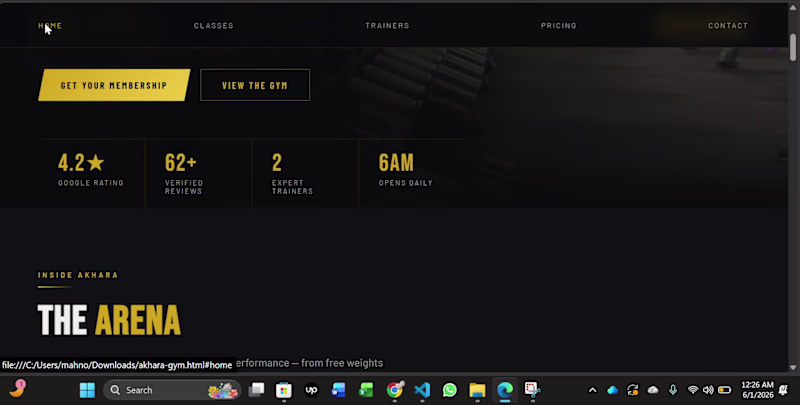Open Visual Studio Code from the taskbar
Screen dimensions: 800x405
coord(422,390)
